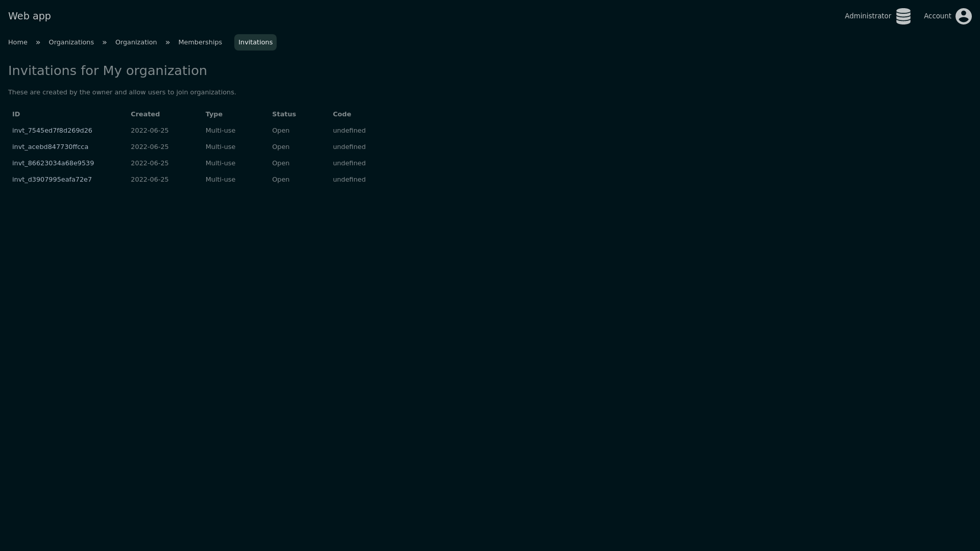The width and height of the screenshot is (980, 551).
Task: Click the Administrator database icon
Action: click(x=903, y=16)
